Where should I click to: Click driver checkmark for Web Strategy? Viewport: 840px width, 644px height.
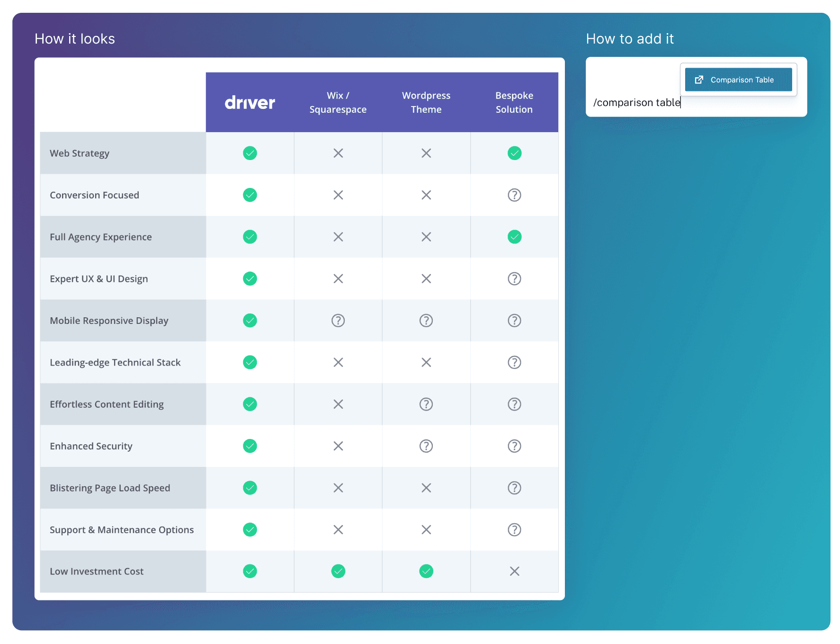[250, 153]
